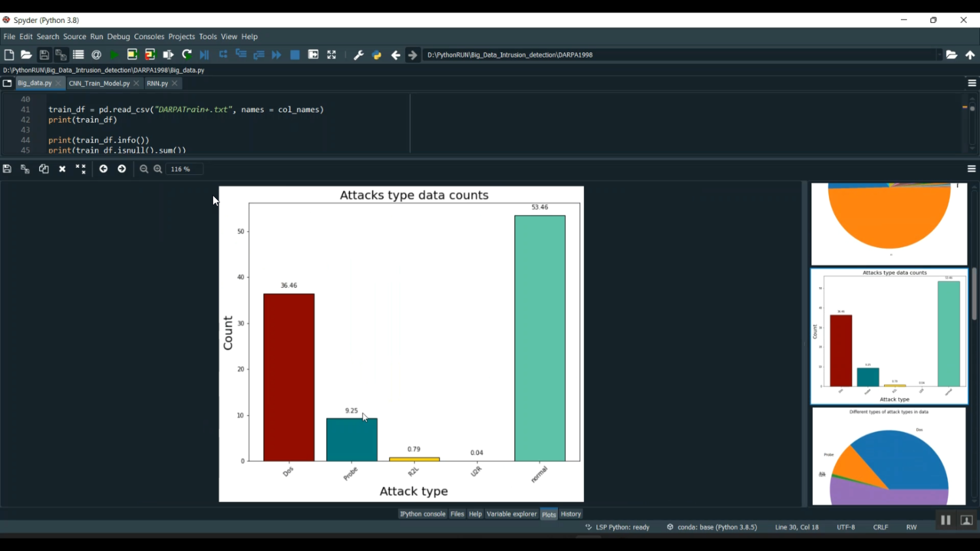Maximize the current pane
The image size is (980, 551).
point(331,55)
